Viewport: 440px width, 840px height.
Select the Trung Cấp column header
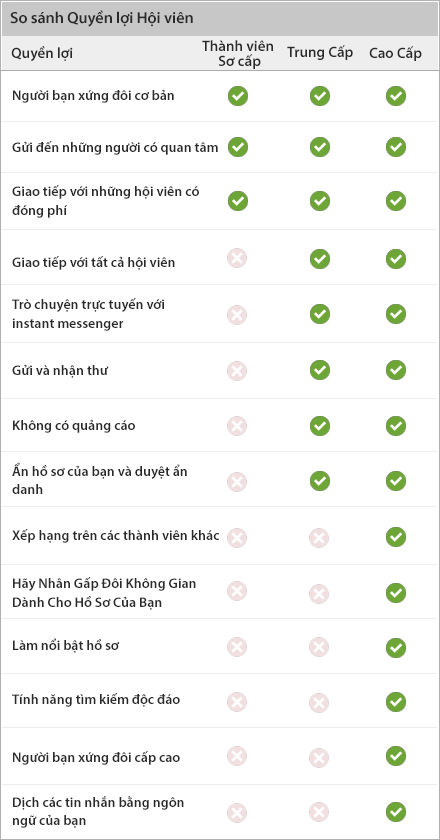(x=320, y=52)
